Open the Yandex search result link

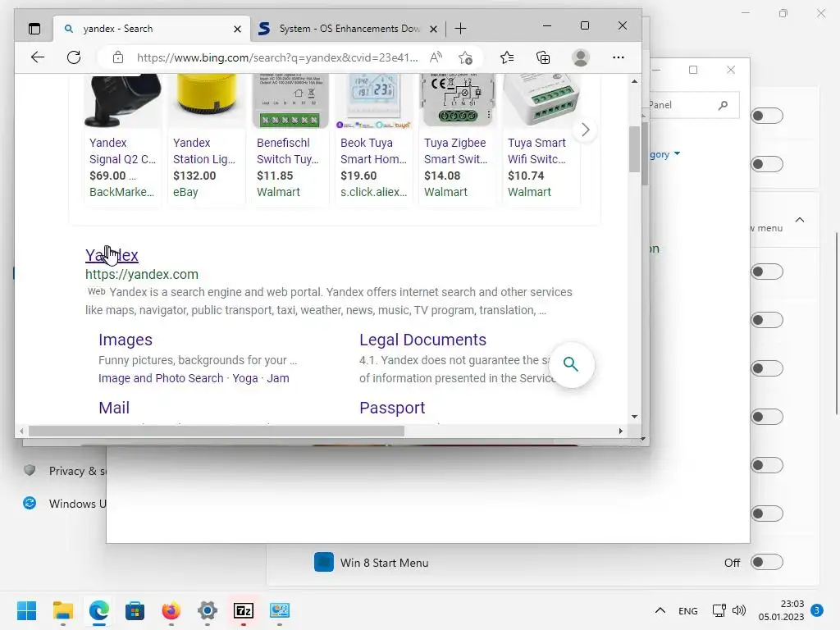click(x=112, y=255)
